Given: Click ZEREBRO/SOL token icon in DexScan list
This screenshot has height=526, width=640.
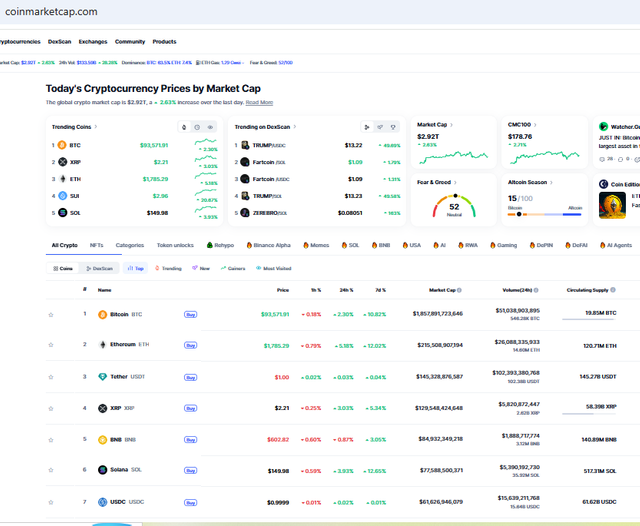Looking at the screenshot, I should [245, 213].
